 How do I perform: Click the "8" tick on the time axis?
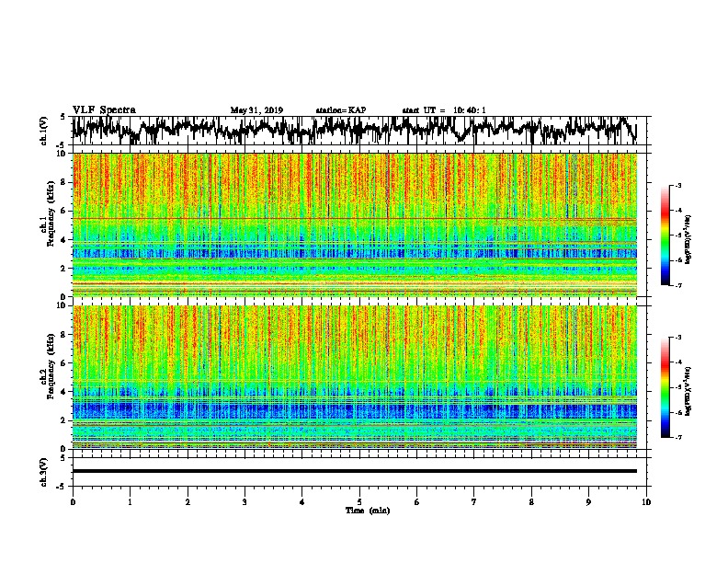click(x=531, y=501)
